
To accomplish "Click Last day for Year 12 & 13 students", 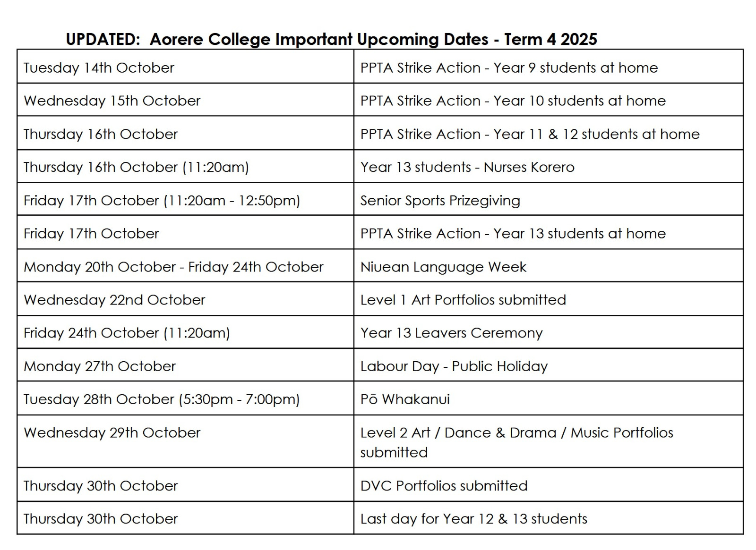I will pos(473,519).
